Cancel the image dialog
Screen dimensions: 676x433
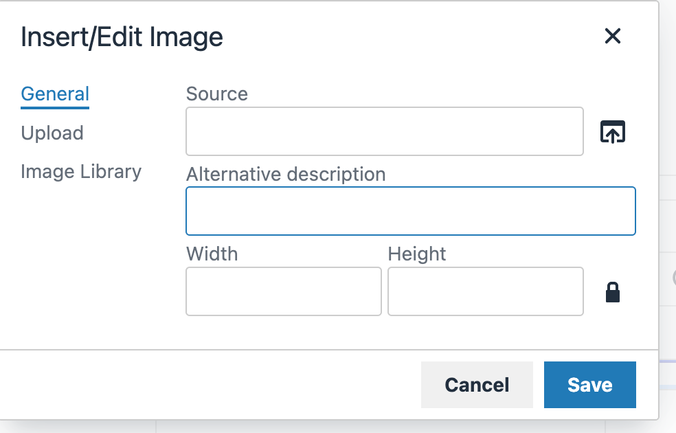point(477,385)
